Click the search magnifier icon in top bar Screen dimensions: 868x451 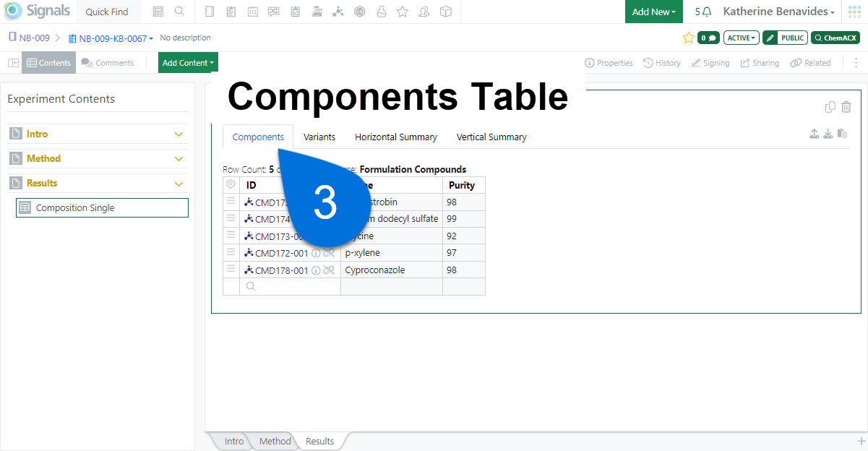tap(179, 12)
